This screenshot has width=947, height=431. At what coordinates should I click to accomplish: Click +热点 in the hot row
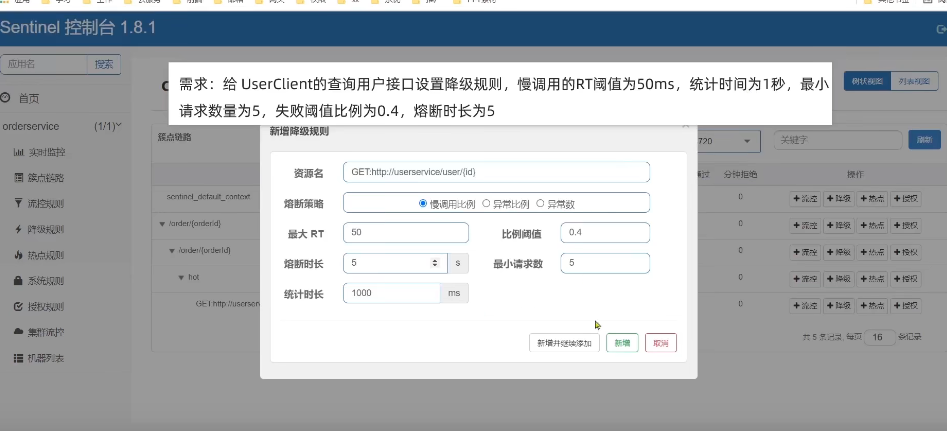point(872,279)
